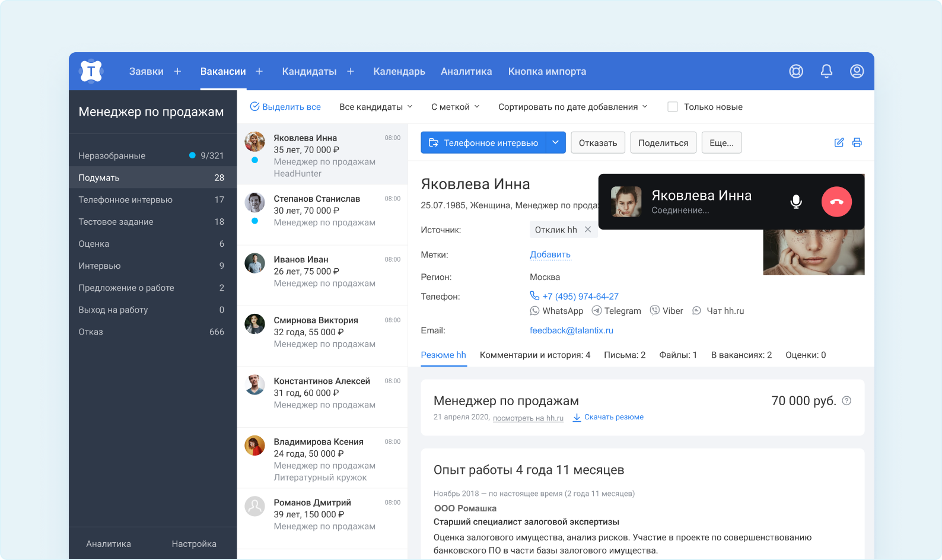Viewport: 942px width, 560px height.
Task: Open the Резюме hh tab
Action: coord(444,355)
